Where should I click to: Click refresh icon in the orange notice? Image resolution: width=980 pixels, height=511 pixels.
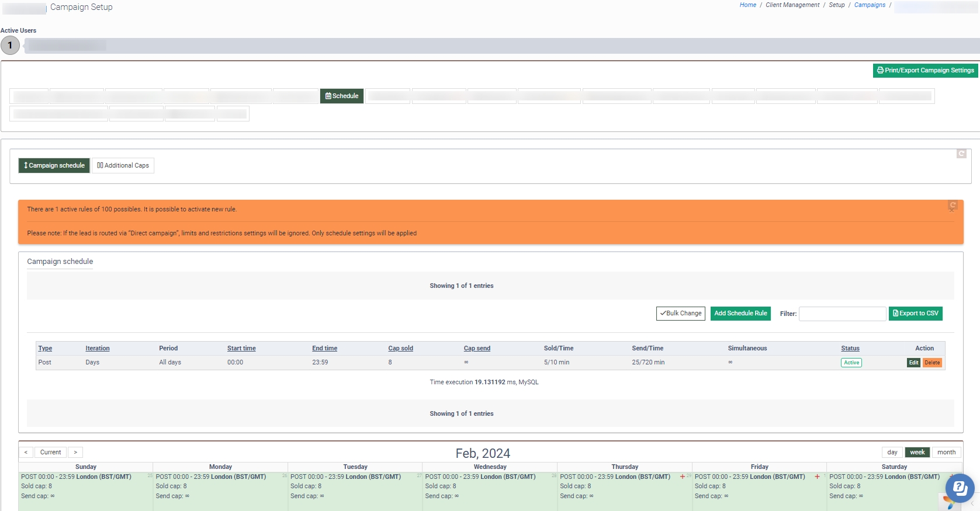coord(953,206)
